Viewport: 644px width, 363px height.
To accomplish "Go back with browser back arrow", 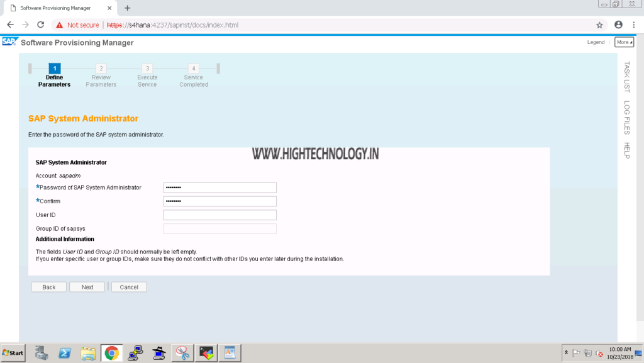I will click(x=10, y=25).
